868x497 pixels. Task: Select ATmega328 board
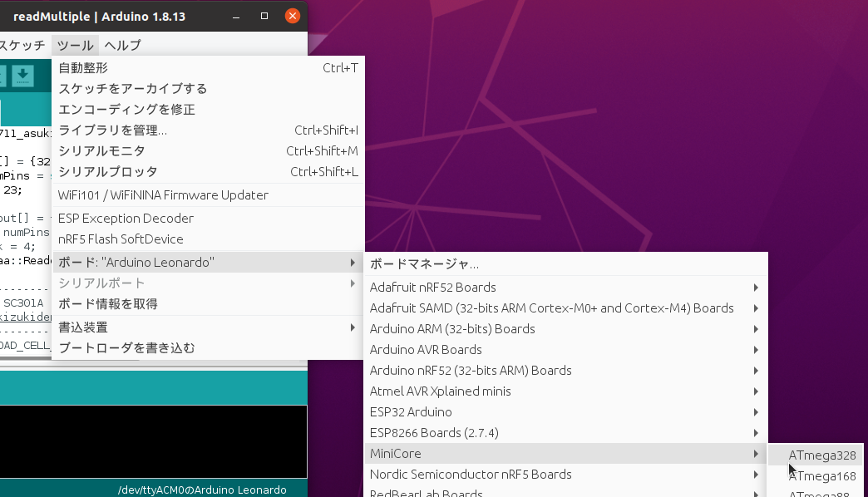click(x=816, y=455)
